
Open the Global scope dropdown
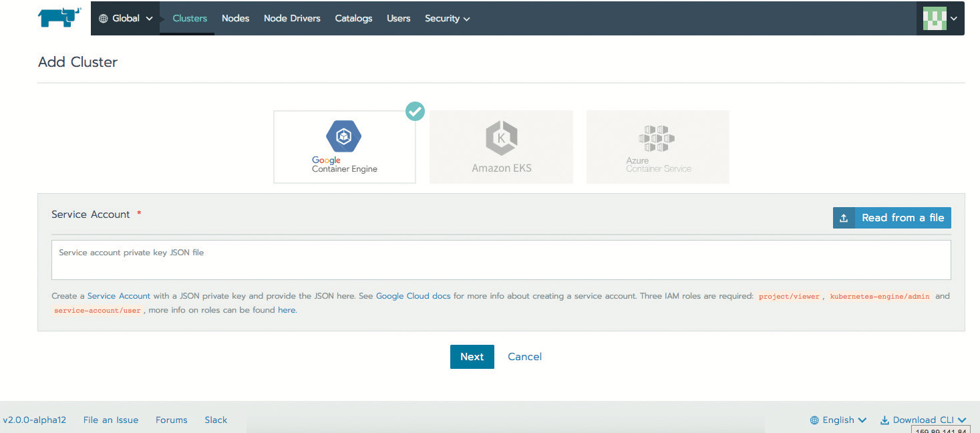[x=126, y=19]
